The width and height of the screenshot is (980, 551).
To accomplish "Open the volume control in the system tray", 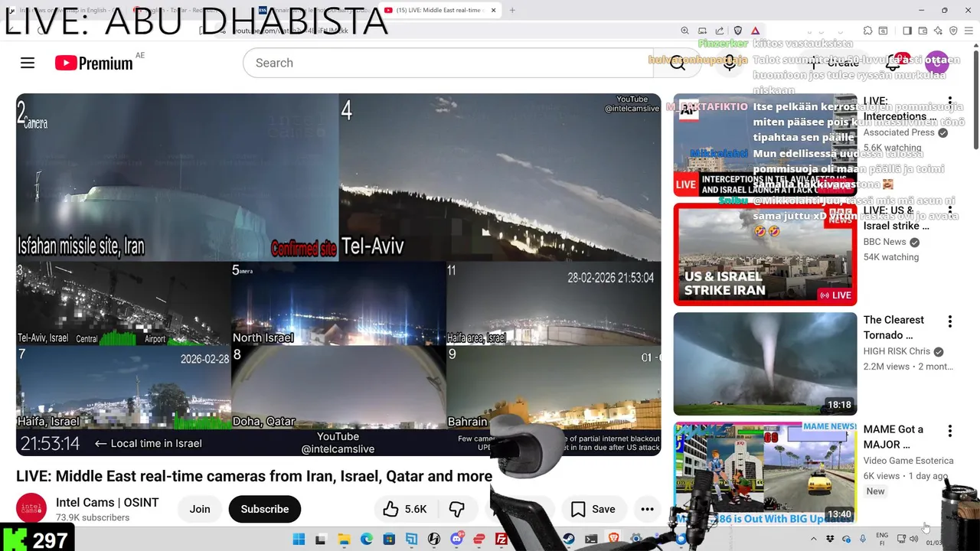I will (x=913, y=539).
